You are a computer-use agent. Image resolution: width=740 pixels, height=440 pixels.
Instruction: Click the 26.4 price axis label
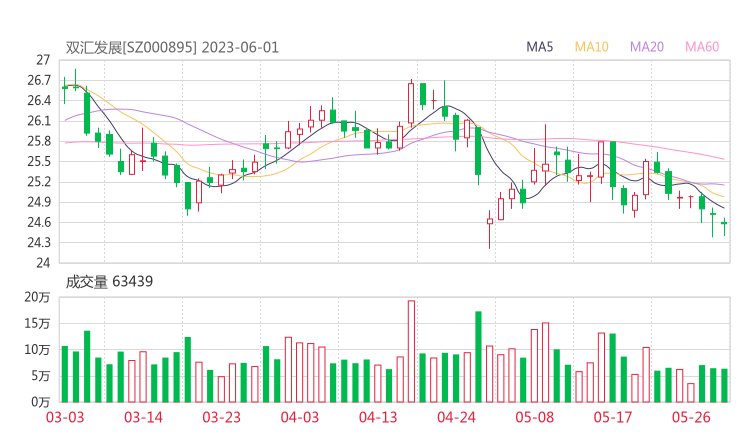pos(39,101)
